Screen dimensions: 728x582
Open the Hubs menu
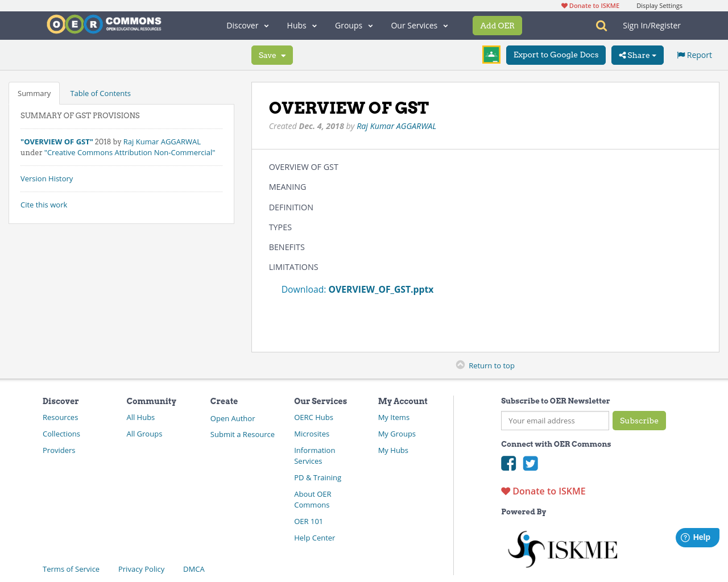(301, 25)
